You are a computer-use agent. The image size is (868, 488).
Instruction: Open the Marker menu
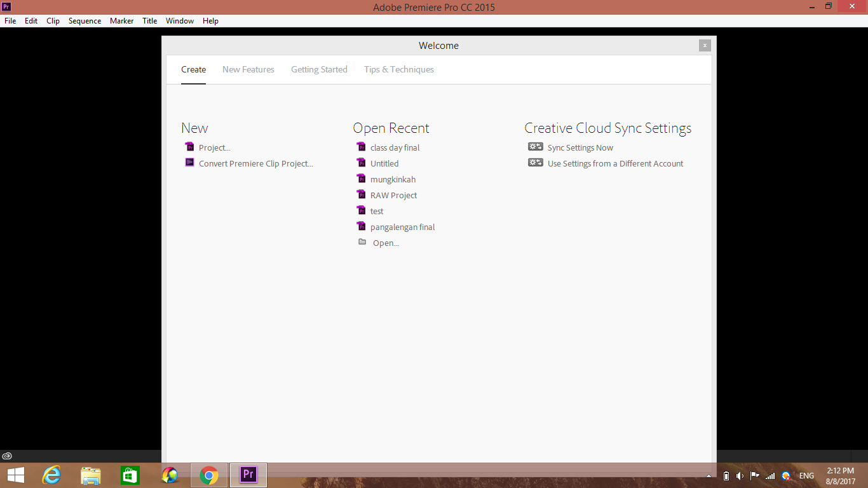tap(121, 20)
